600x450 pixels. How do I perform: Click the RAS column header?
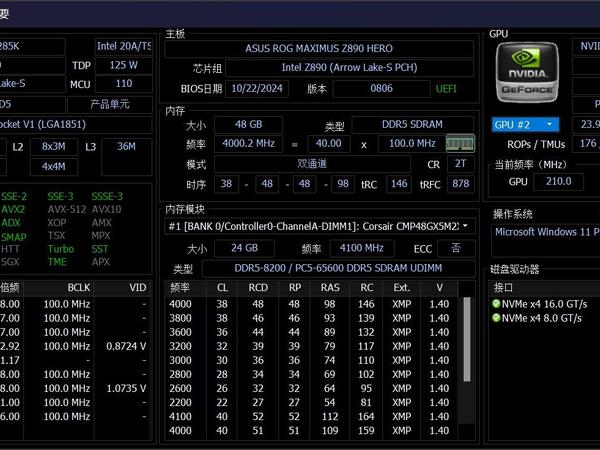(330, 288)
